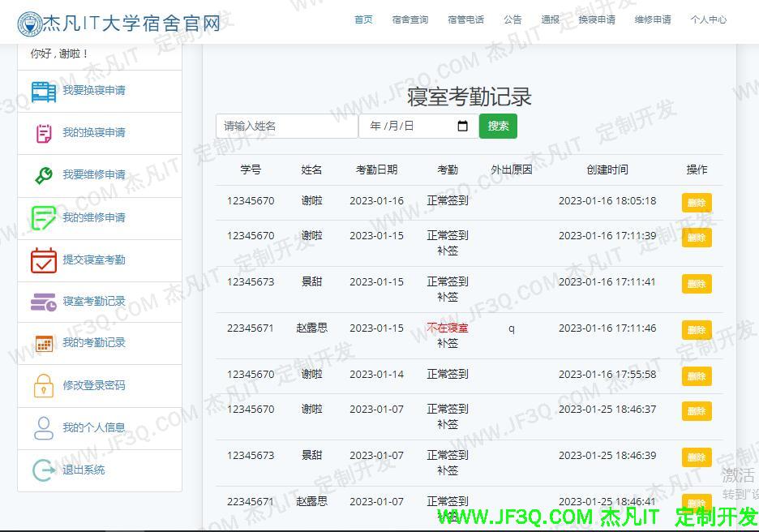Image resolution: width=759 pixels, height=532 pixels.
Task: Select 维修申请 in the top navigation
Action: (652, 19)
